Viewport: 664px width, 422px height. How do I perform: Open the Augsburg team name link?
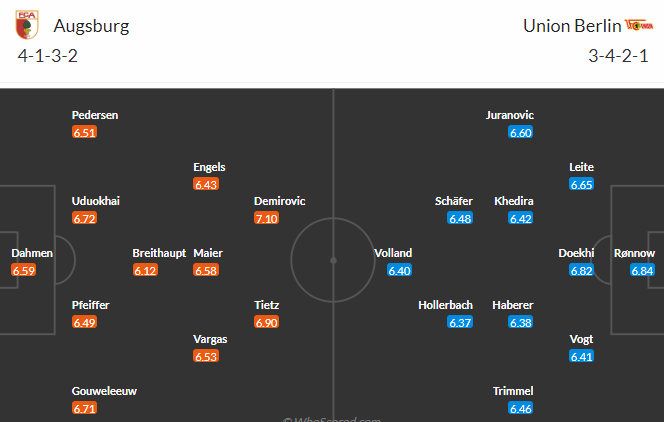tap(91, 26)
